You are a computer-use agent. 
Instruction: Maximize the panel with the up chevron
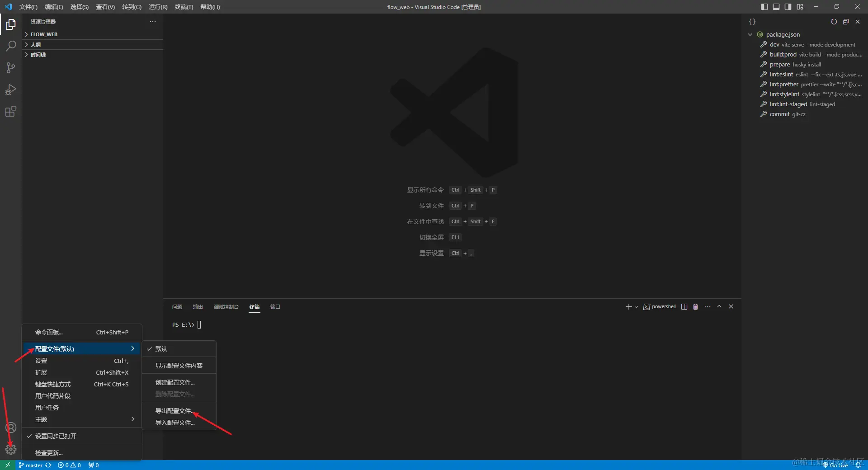pyautogui.click(x=719, y=307)
